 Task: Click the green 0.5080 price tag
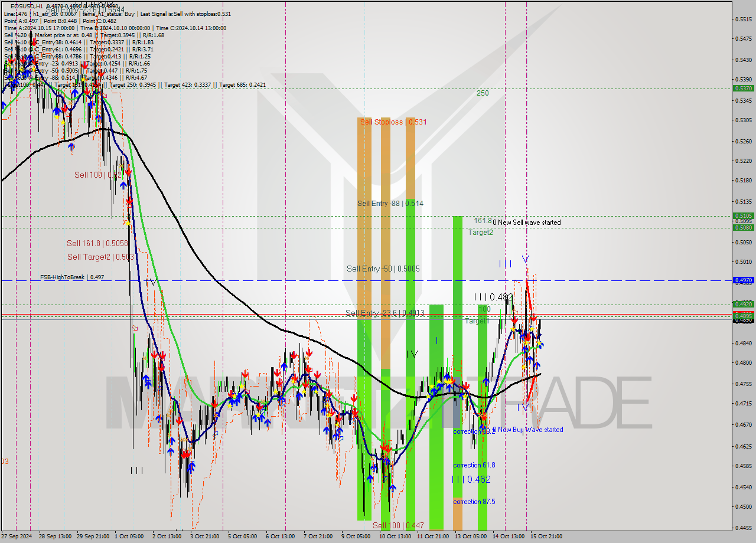743,227
